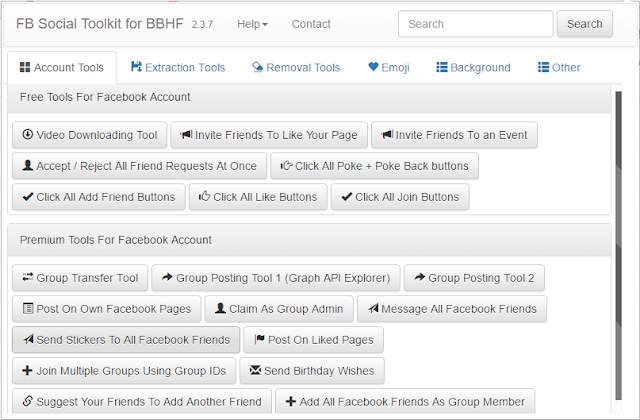Click user icon on Accept / Reject All Friend Requests
The image size is (640, 420).
click(27, 165)
